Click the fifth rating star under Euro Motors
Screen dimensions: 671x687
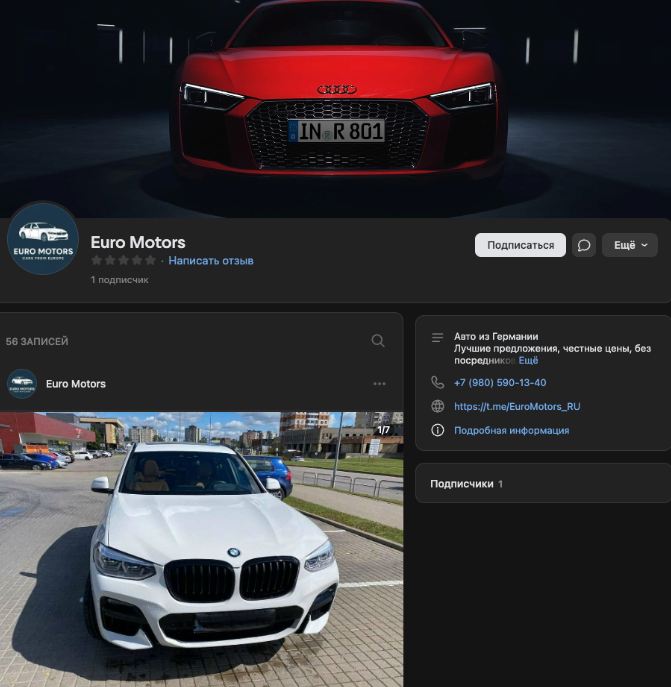152,261
